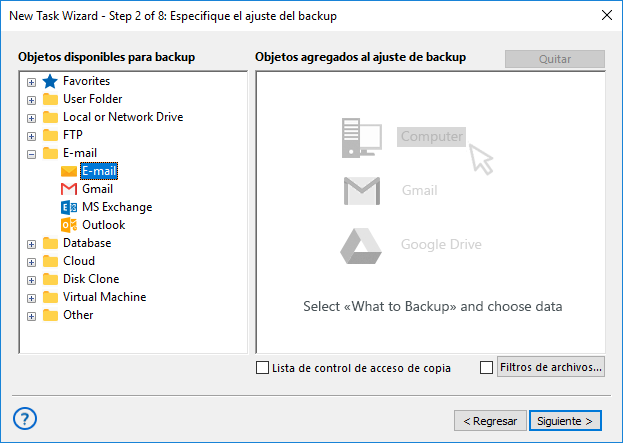The width and height of the screenshot is (623, 443).
Task: Go back with the Regresar button
Action: click(x=489, y=420)
